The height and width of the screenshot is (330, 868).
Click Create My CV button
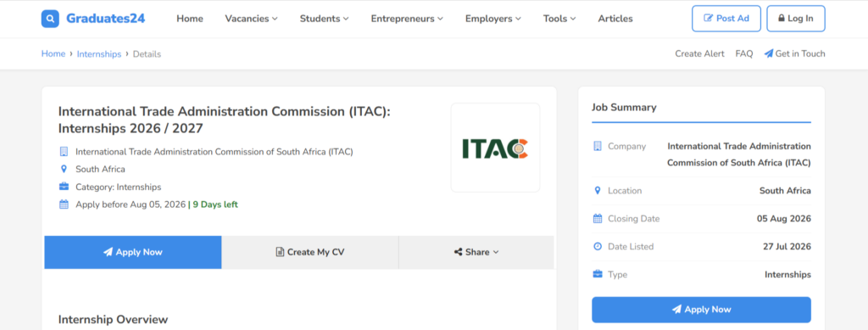[x=310, y=252]
